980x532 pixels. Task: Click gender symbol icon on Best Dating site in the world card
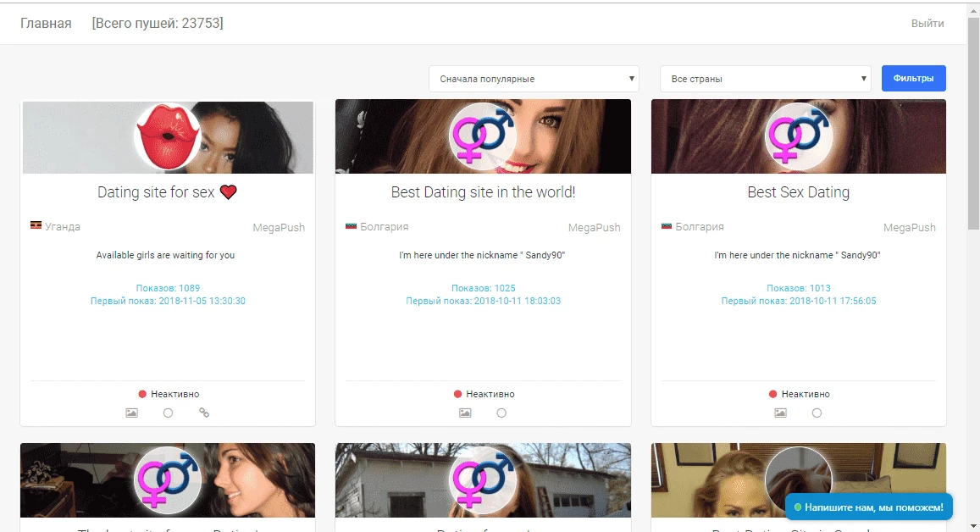tap(483, 137)
